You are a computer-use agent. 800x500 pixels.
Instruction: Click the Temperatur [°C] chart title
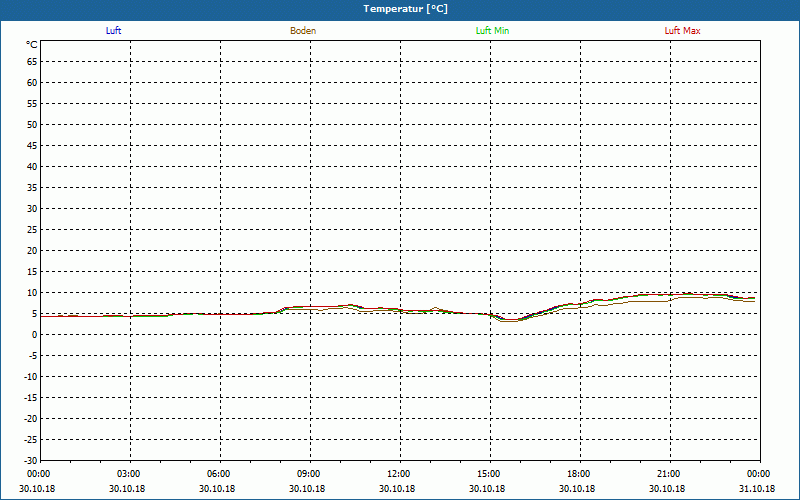pos(406,9)
